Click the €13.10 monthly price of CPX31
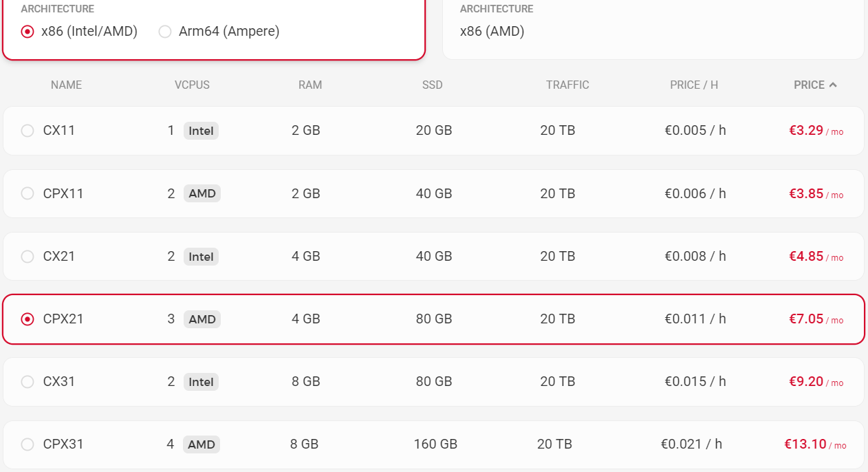 pos(805,444)
